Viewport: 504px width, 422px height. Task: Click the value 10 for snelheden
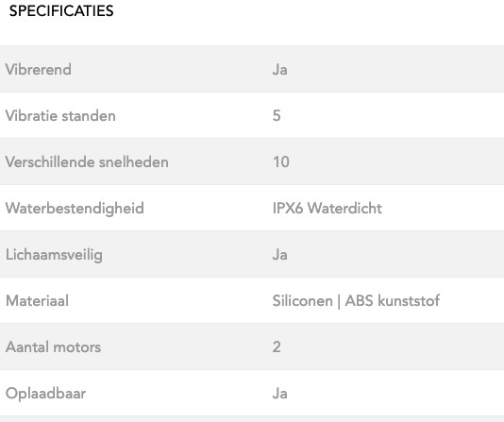coord(281,162)
